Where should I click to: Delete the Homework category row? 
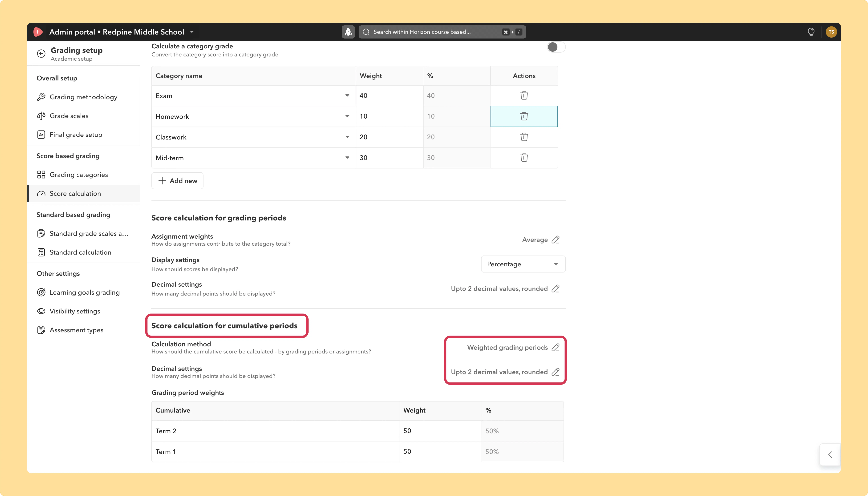click(524, 116)
